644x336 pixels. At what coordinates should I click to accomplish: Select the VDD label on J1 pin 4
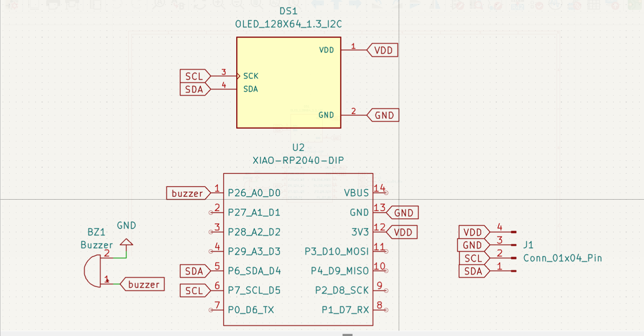point(474,232)
